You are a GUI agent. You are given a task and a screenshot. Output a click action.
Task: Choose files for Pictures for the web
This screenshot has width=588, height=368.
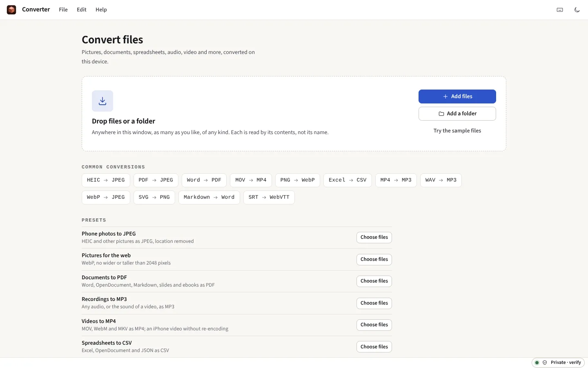(x=374, y=260)
